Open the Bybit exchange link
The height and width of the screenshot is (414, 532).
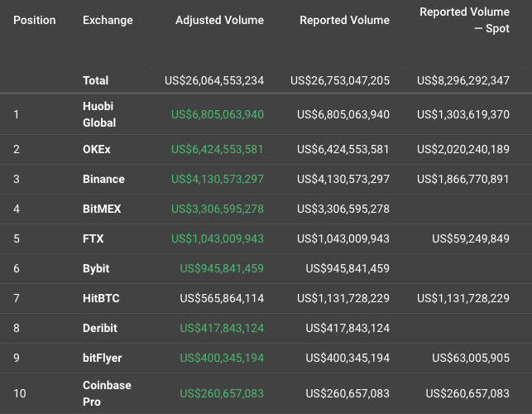(96, 268)
